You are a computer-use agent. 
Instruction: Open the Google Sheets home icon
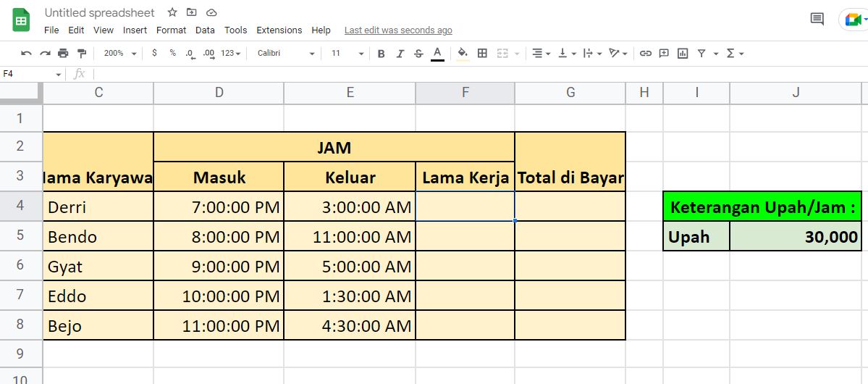pos(21,21)
